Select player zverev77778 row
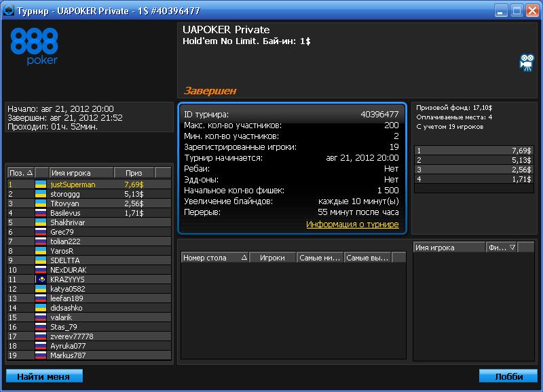The height and width of the screenshot is (392, 543). (90, 336)
